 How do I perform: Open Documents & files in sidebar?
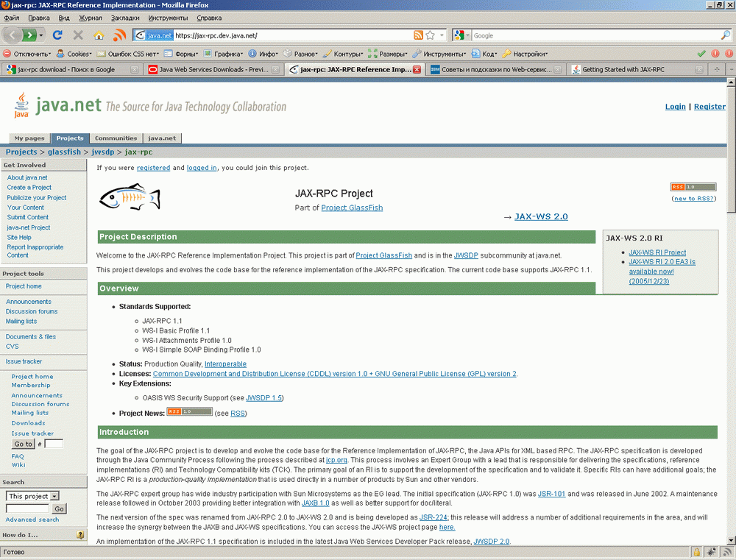pyautogui.click(x=30, y=336)
